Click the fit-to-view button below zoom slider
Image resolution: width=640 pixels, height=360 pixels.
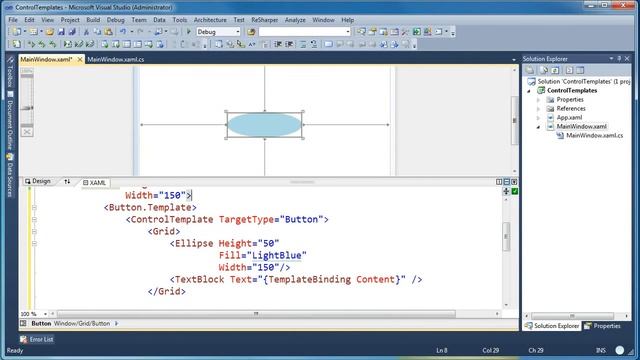tap(27, 132)
